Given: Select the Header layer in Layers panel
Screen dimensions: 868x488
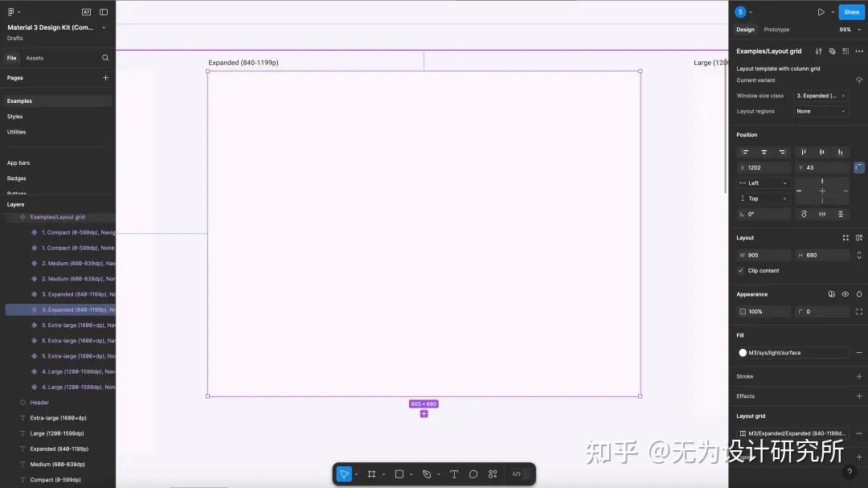Looking at the screenshot, I should (x=39, y=402).
